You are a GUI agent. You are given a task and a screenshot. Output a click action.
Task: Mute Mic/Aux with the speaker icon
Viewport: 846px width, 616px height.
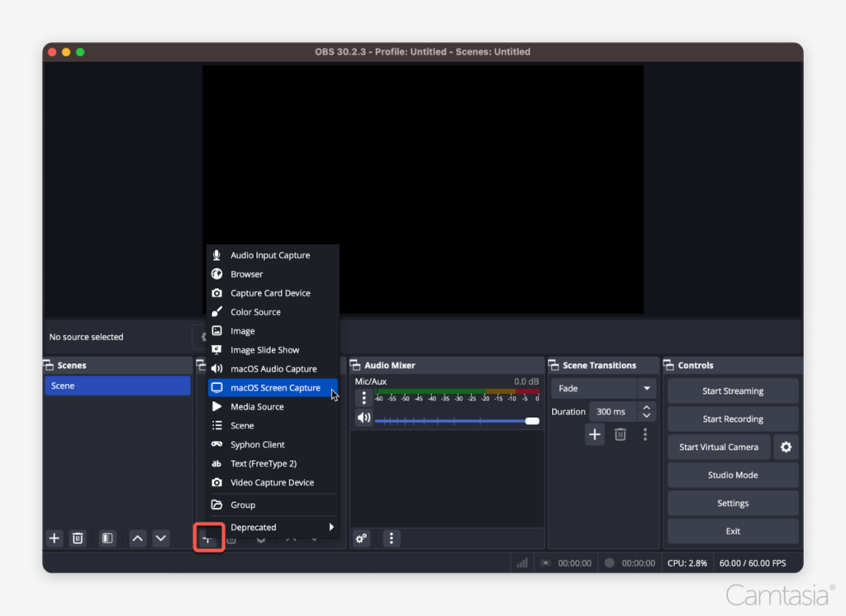coord(364,418)
